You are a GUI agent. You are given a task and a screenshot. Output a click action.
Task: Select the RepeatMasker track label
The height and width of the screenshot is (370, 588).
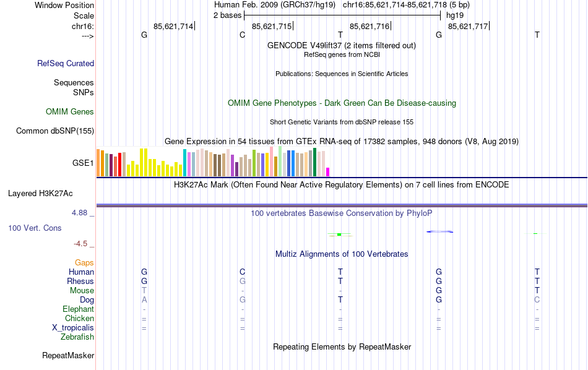[x=68, y=355]
